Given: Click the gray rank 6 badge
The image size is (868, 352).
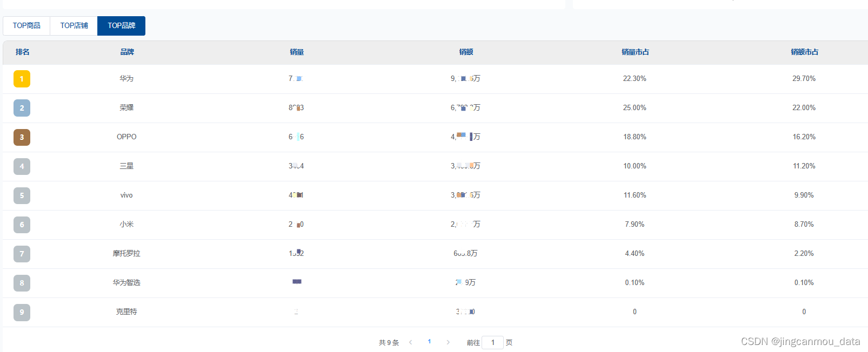Looking at the screenshot, I should click(x=22, y=225).
